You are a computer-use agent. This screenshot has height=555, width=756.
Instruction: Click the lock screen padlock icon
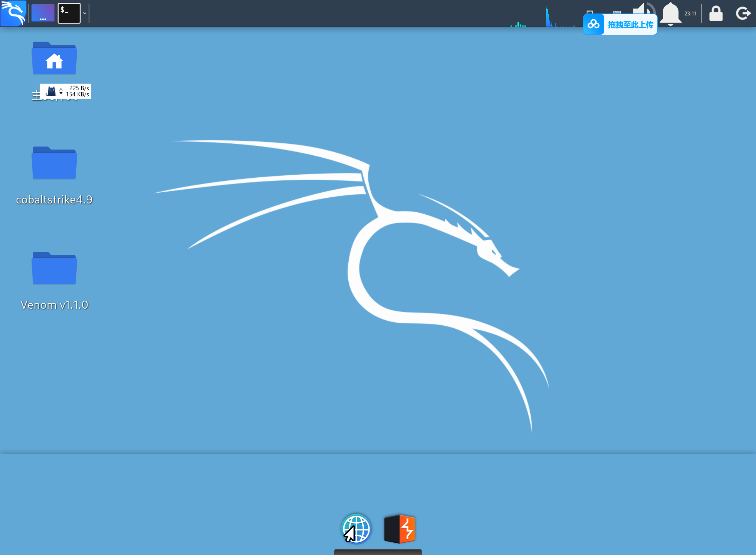[716, 13]
